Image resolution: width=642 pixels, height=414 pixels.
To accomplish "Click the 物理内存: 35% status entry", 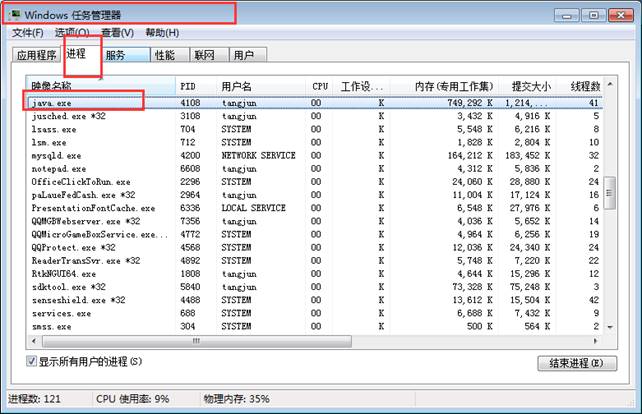I will tap(237, 399).
